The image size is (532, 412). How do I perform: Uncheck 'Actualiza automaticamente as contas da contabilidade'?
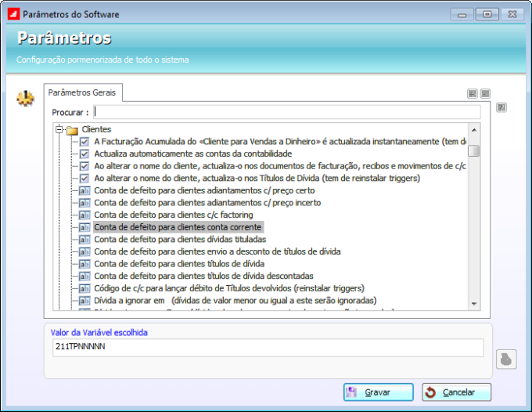tap(84, 154)
